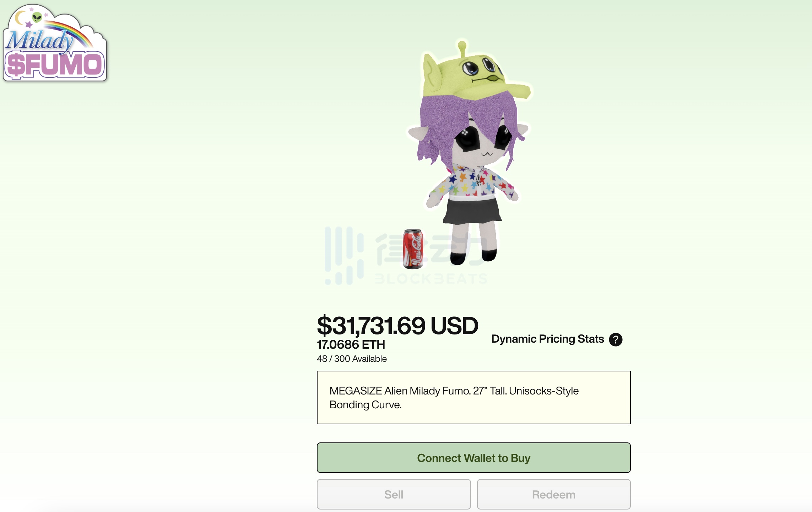Click the pink $FUMO text in the logo
Image resolution: width=812 pixels, height=512 pixels.
click(55, 65)
